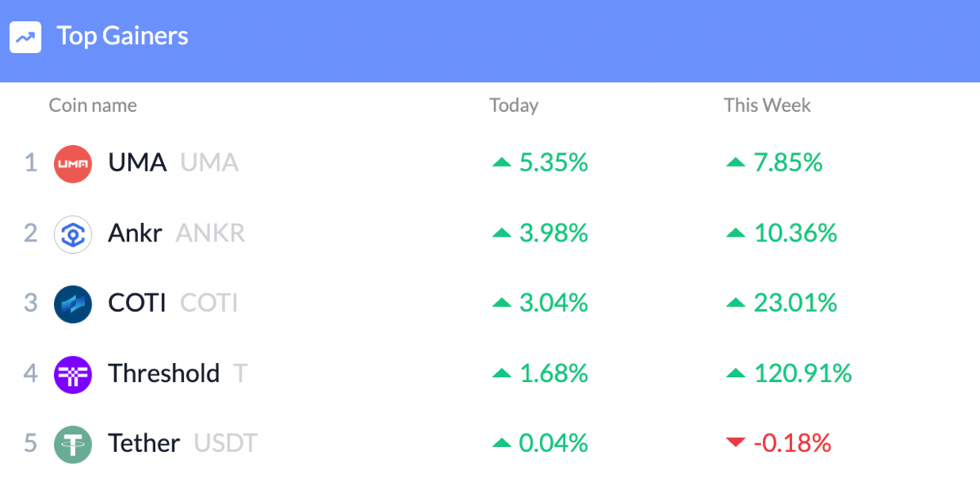Click the Today column header

514,105
